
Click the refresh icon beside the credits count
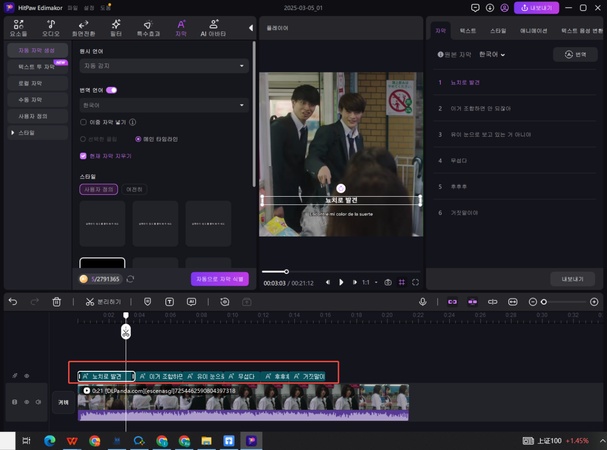pos(130,279)
